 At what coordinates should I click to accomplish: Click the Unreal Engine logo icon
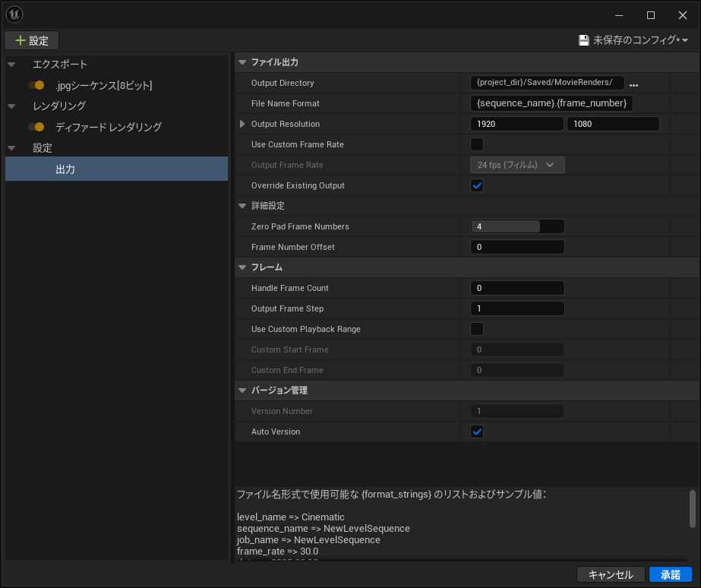[x=14, y=14]
